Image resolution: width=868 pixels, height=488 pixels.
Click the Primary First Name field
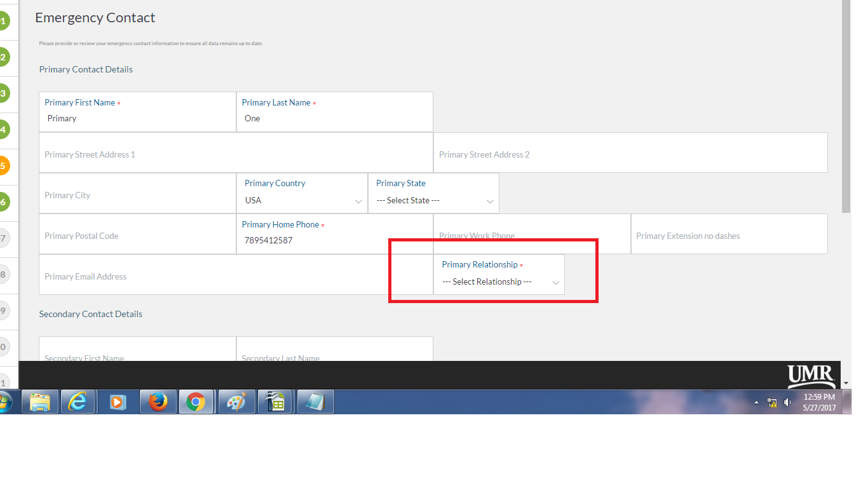(137, 118)
